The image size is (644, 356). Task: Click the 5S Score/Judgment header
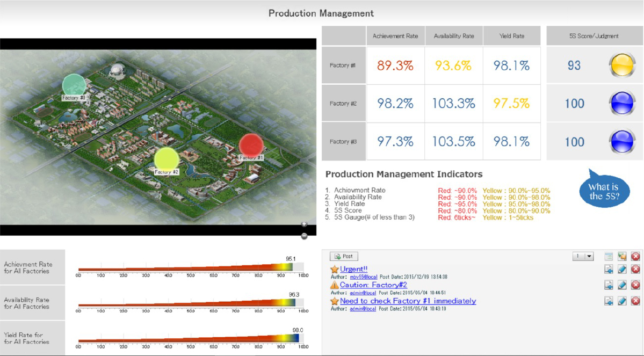tap(594, 36)
